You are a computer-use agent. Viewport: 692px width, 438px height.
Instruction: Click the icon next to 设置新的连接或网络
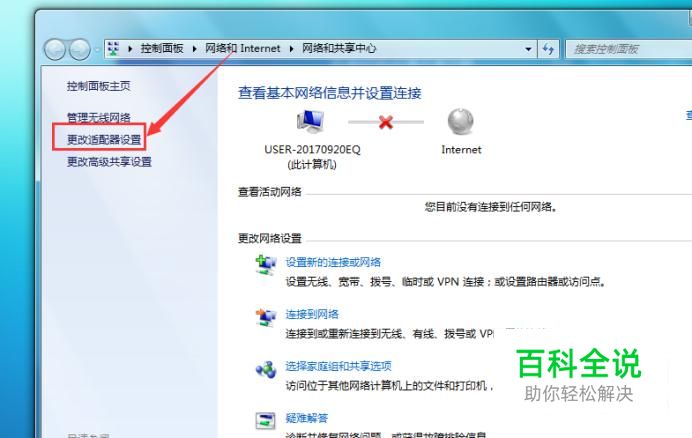point(266,265)
